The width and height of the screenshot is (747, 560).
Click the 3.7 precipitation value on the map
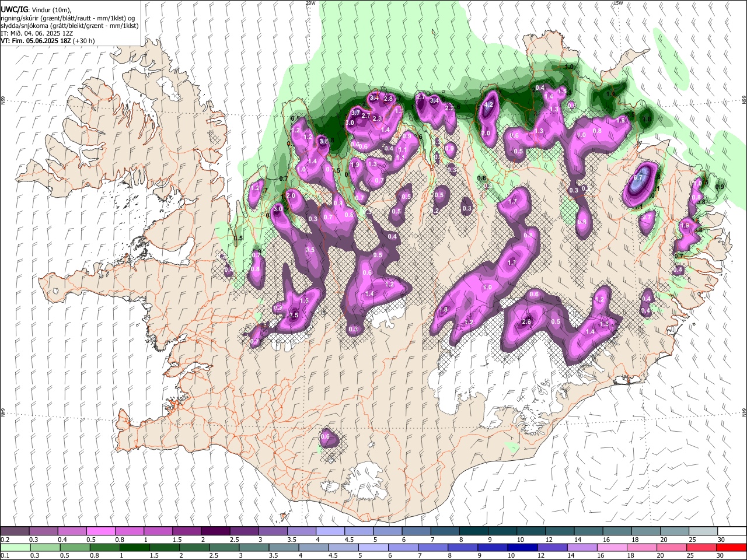pos(355,113)
